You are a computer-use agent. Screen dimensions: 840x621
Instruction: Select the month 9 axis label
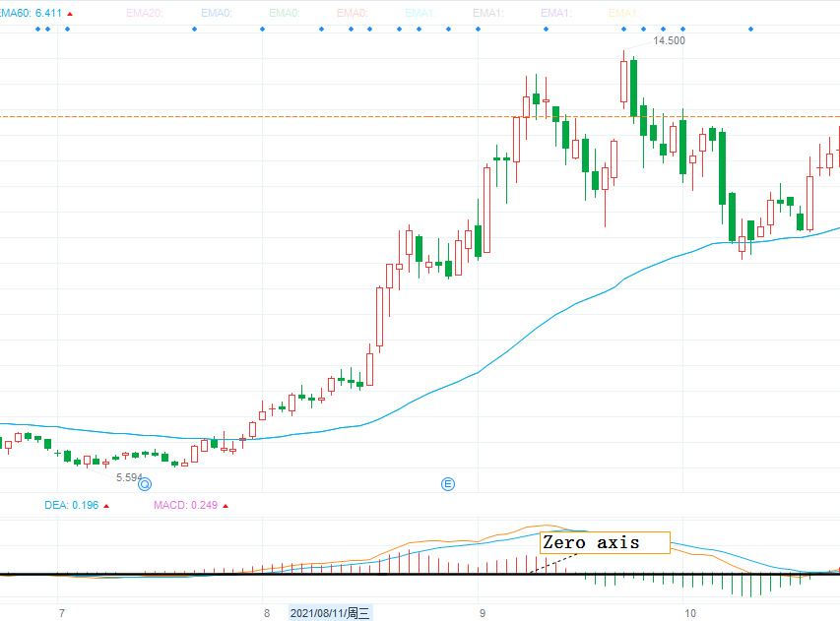click(x=483, y=613)
